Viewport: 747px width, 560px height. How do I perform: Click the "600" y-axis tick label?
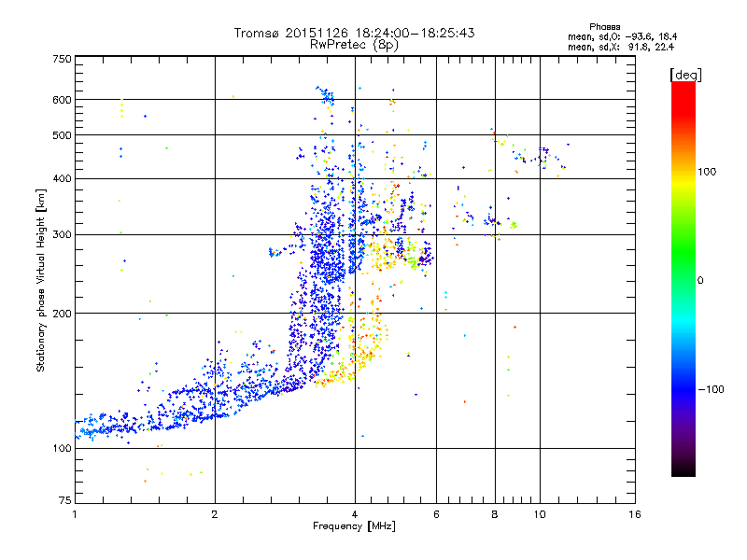62,100
